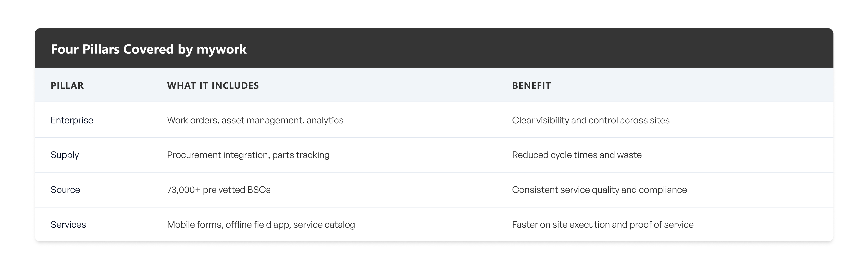Click Clear visibility and control across sites
Viewport: 868px width, 269px height.
tap(591, 120)
